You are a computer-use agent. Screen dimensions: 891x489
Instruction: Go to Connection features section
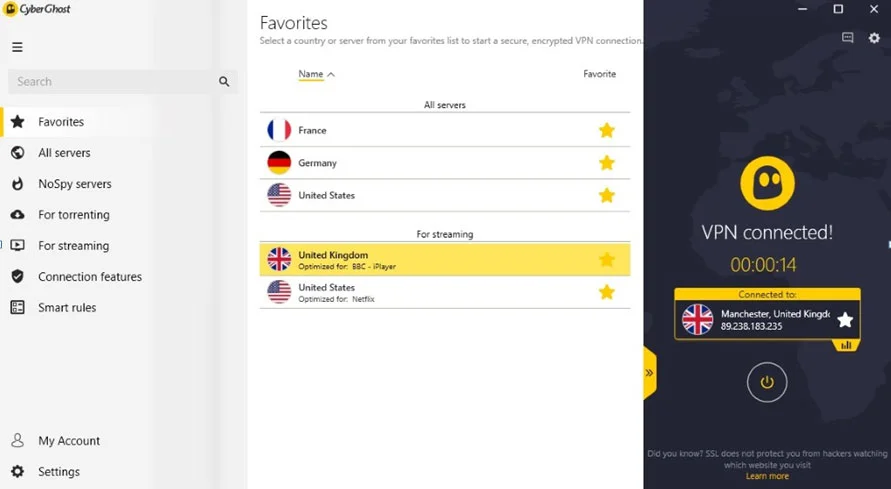click(x=90, y=277)
